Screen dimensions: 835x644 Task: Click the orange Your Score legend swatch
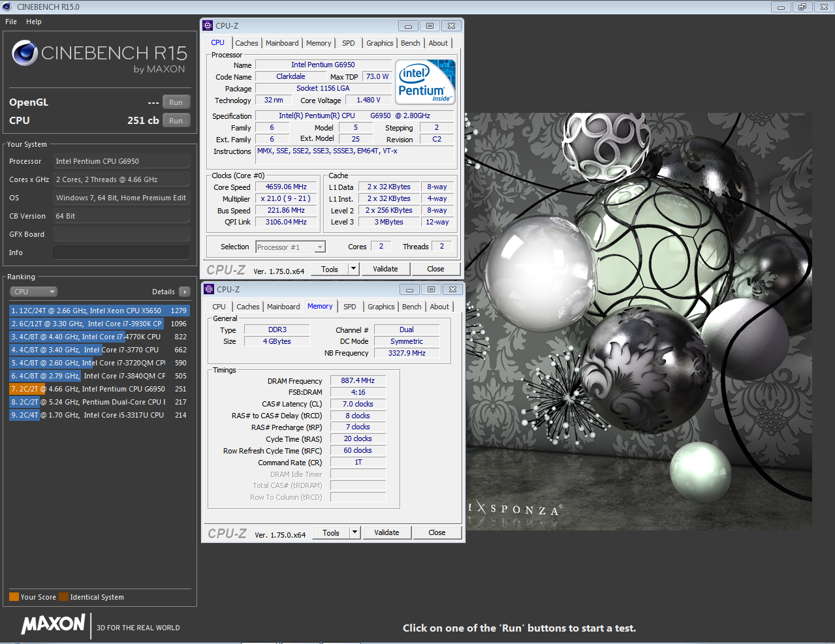(14, 597)
